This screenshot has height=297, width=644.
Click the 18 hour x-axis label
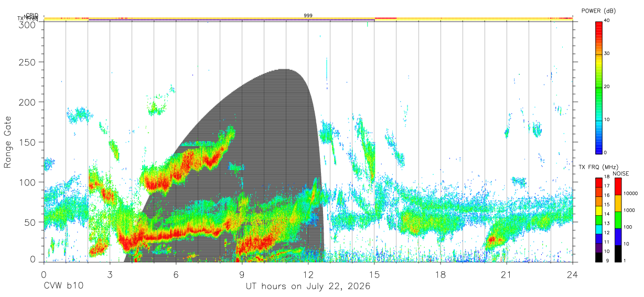[x=441, y=274]
